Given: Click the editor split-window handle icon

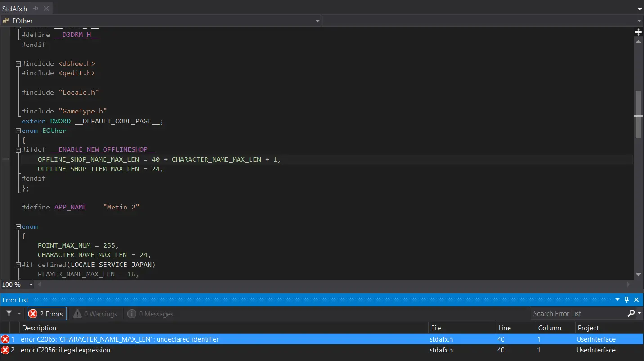Looking at the screenshot, I should point(638,32).
